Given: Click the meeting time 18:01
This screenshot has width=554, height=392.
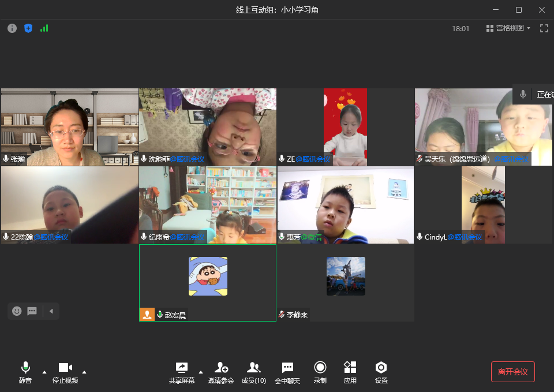Looking at the screenshot, I should click(x=461, y=29).
